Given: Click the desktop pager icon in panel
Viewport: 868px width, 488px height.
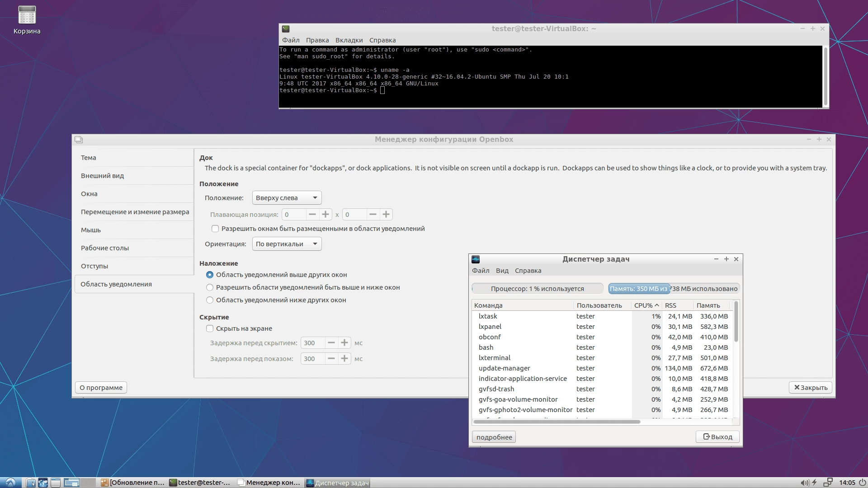Looking at the screenshot, I should pyautogui.click(x=80, y=483).
